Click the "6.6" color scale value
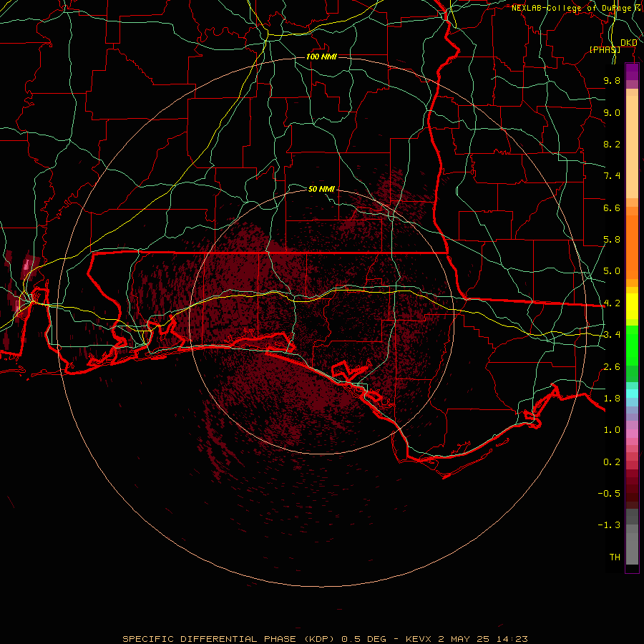The width and height of the screenshot is (644, 644). pos(612,208)
